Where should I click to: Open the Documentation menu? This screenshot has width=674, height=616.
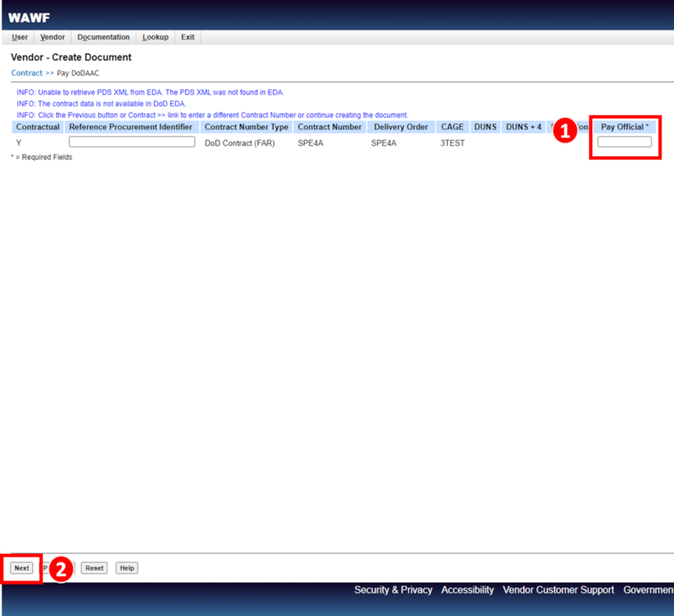103,37
